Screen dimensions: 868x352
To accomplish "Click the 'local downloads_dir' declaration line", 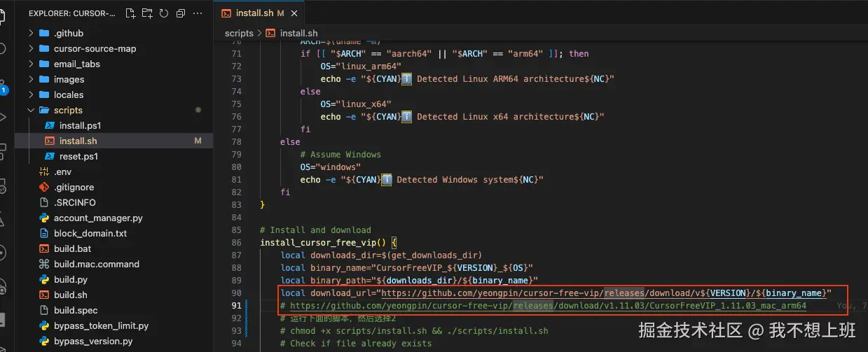I will 381,255.
